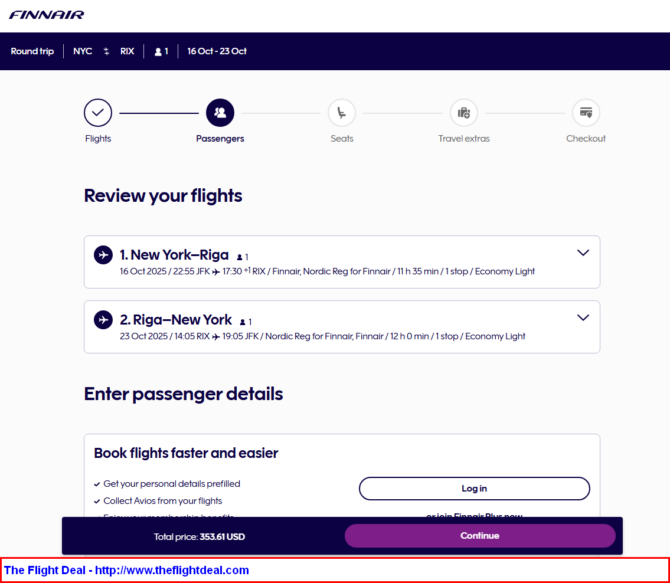Click the airplane icon beside Riga–New York

coord(103,320)
